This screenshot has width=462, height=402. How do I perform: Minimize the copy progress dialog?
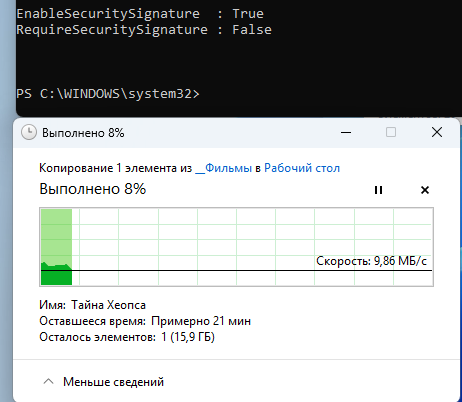click(x=346, y=133)
